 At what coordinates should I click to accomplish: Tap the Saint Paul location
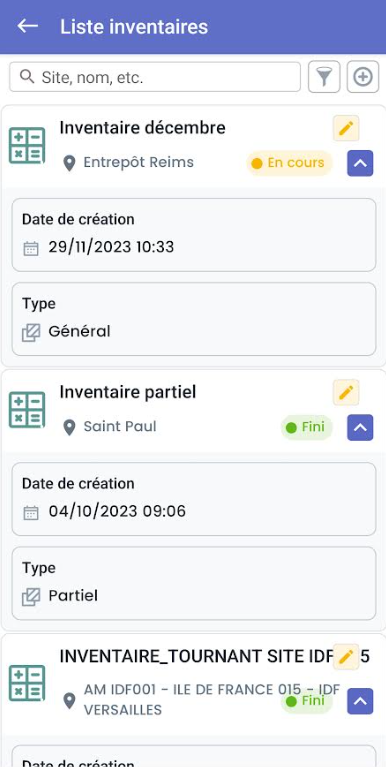coord(120,427)
